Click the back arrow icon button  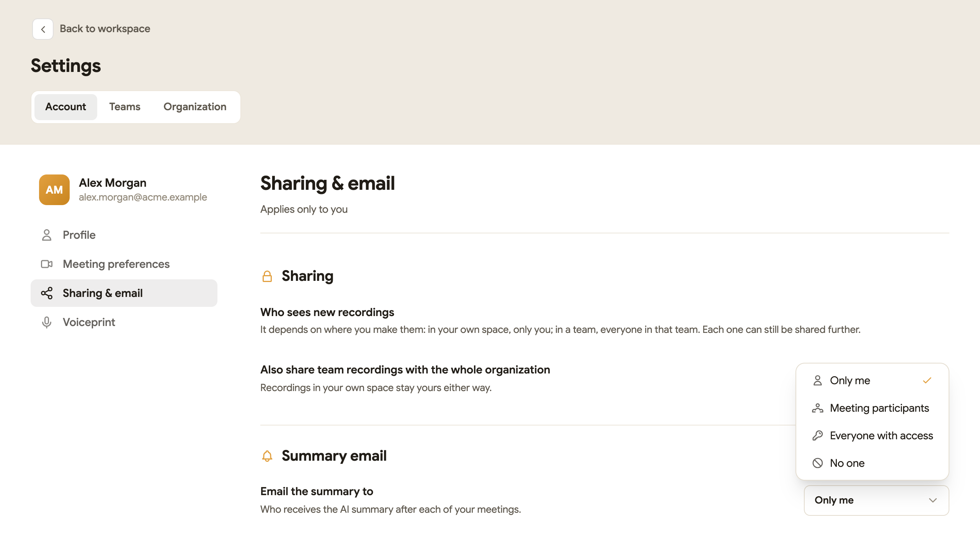point(43,29)
